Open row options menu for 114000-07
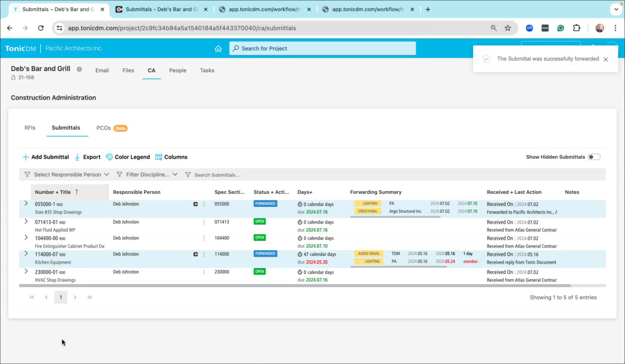This screenshot has height=364, width=625. 204,254
